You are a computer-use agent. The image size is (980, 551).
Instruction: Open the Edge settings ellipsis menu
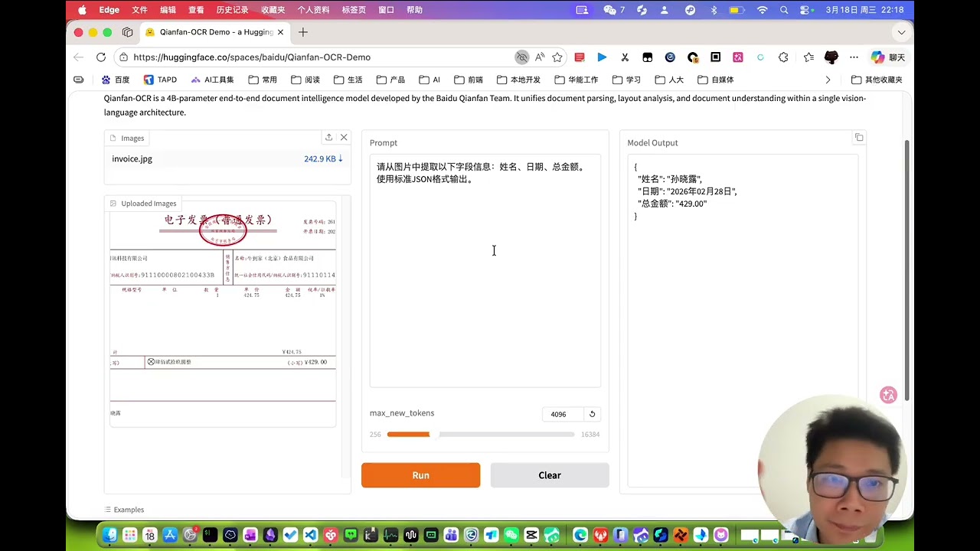pyautogui.click(x=854, y=57)
